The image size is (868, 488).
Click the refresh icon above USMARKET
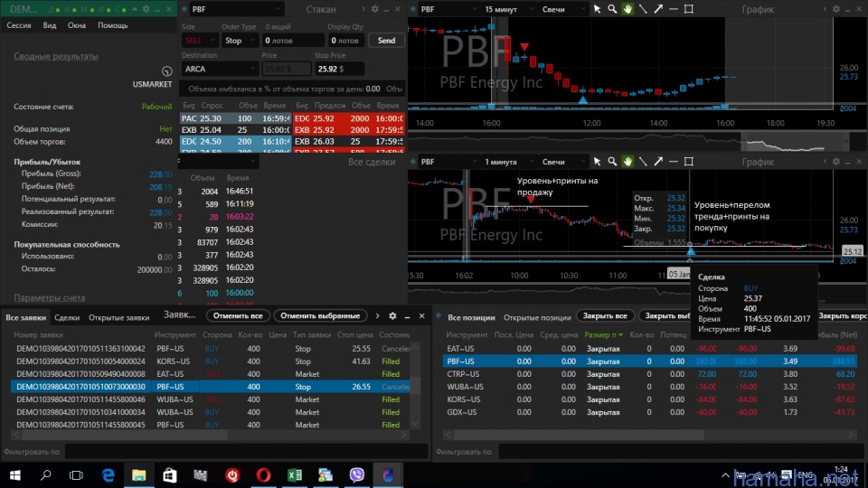(166, 71)
